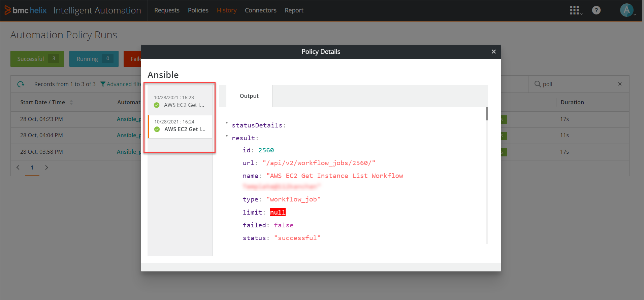Open Ansible policy link for 04:04 PM run
This screenshot has width=644, height=300.
(x=129, y=135)
